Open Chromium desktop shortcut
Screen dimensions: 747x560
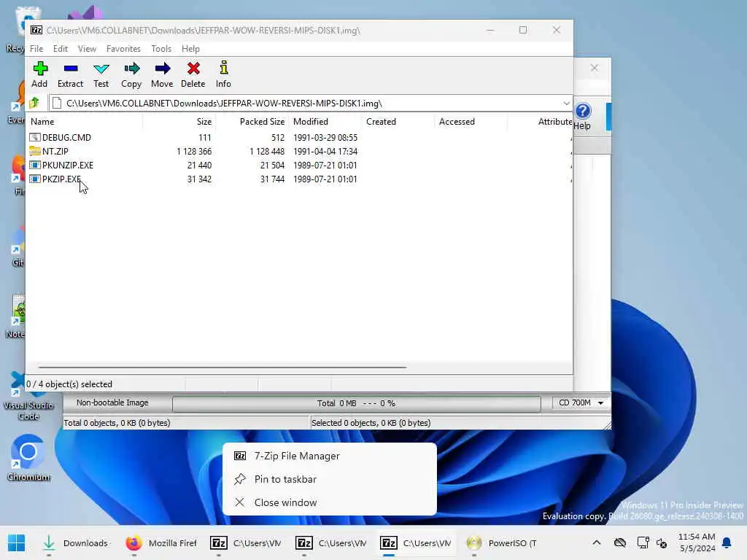coord(28,457)
